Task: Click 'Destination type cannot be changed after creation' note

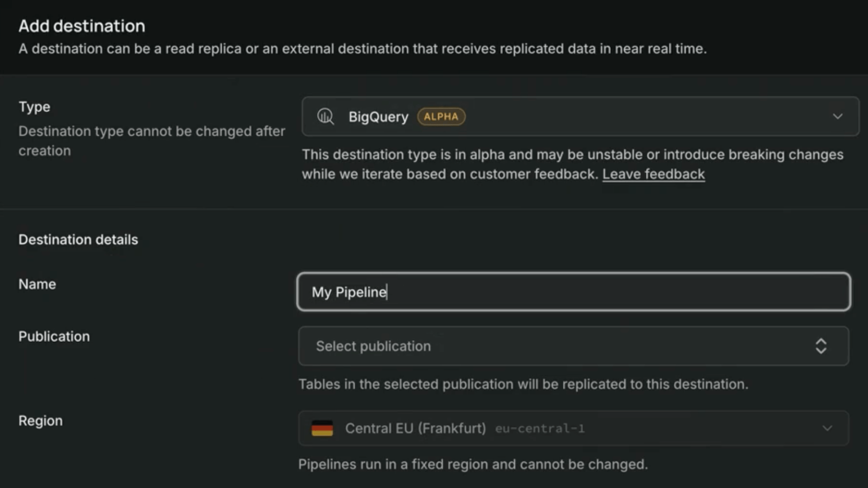Action: coord(152,141)
